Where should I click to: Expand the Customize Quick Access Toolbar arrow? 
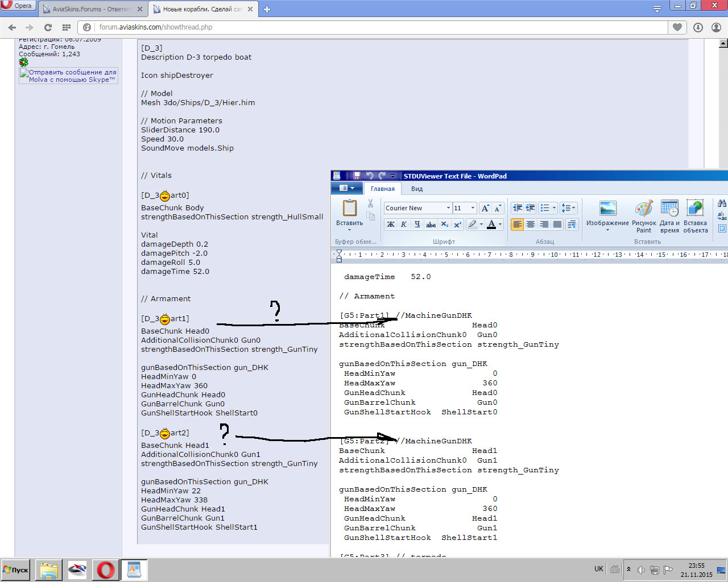click(x=392, y=176)
